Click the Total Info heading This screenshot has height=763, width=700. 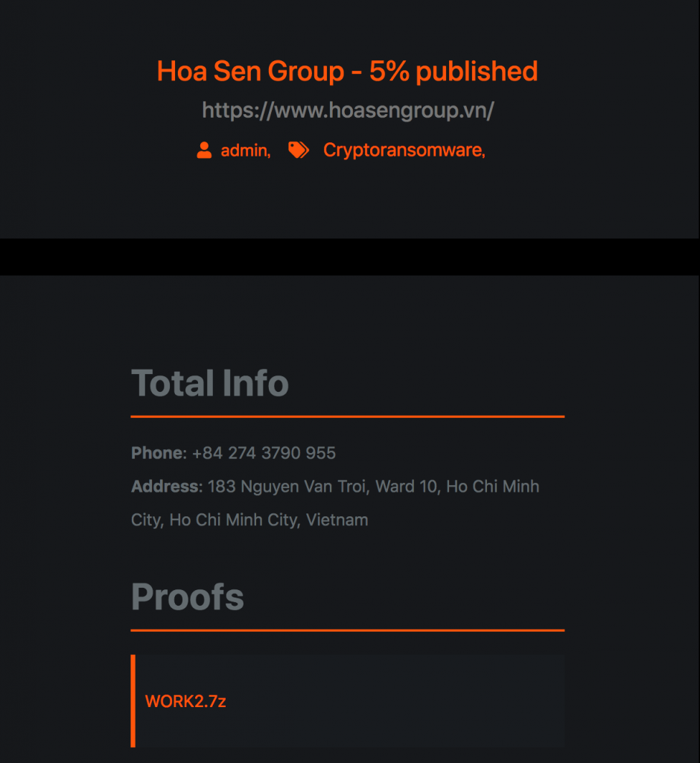(x=210, y=383)
